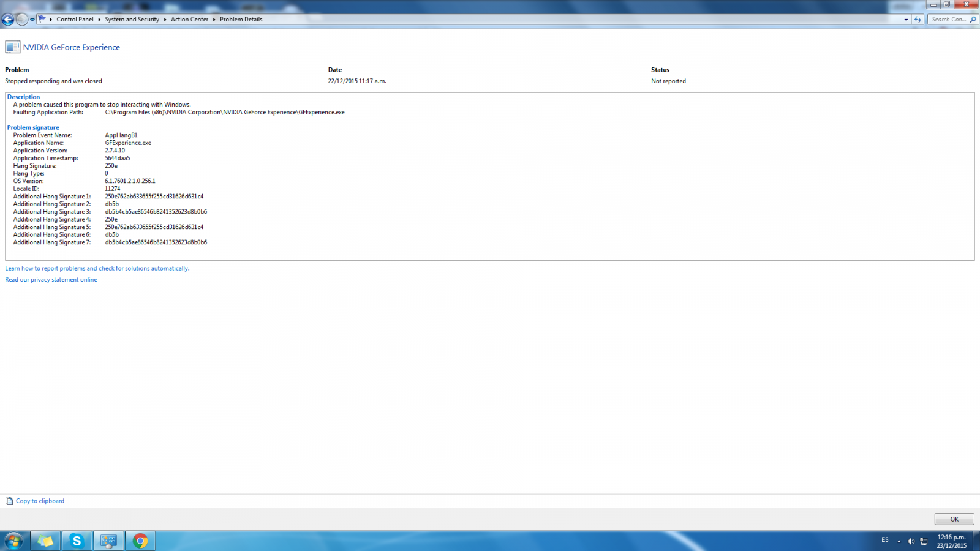Click the volume speaker tray icon
The image size is (980, 551).
911,541
